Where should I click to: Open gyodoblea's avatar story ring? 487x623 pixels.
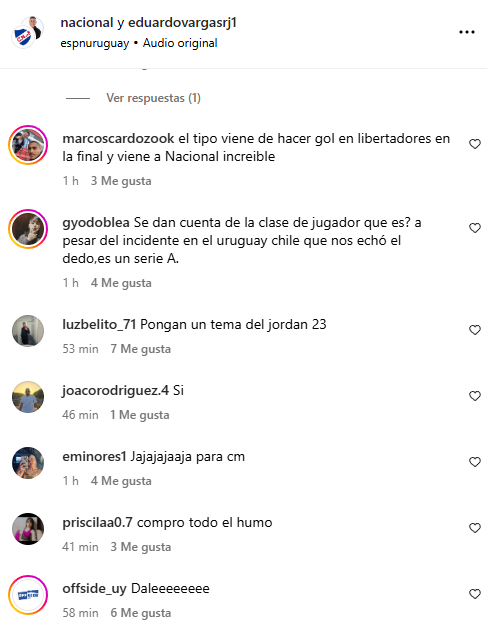(28, 229)
